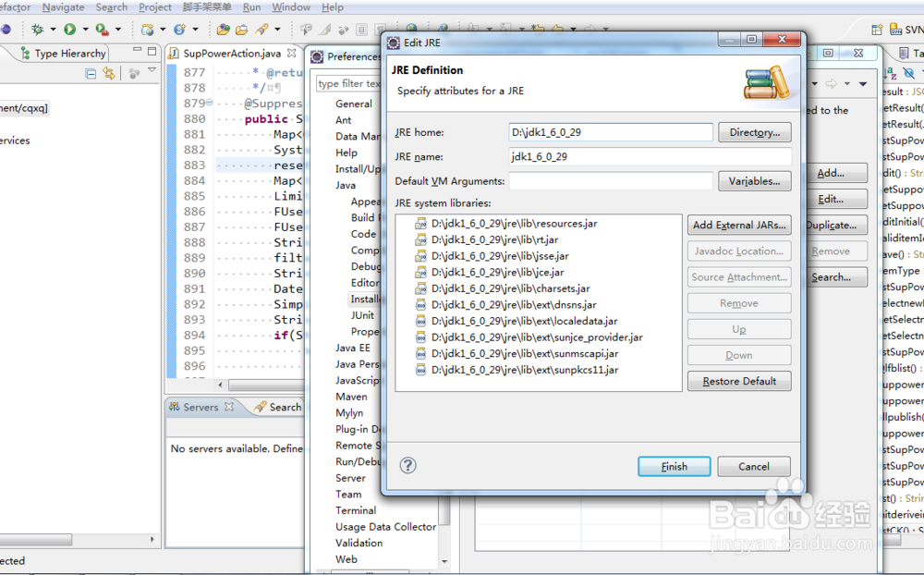This screenshot has width=924, height=575.
Task: Click the blue S new-item toolbar icon
Action: click(x=180, y=29)
